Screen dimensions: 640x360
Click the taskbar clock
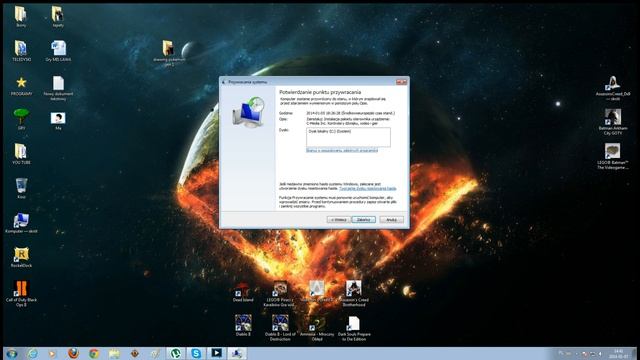(x=619, y=353)
